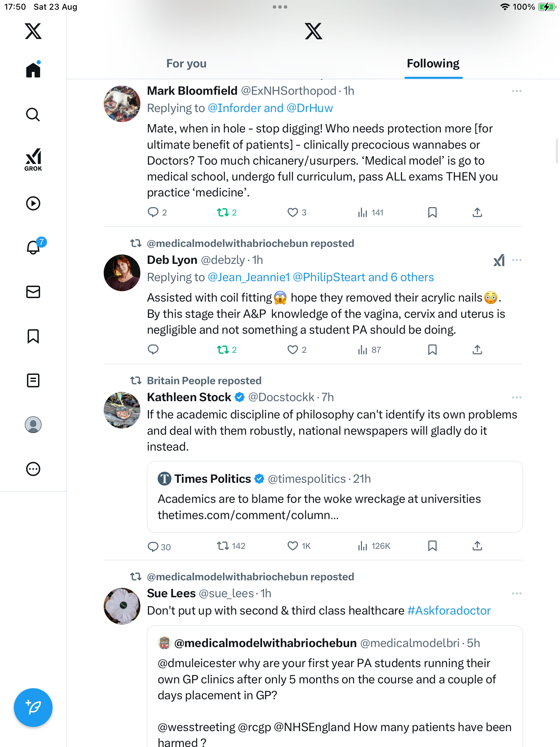560x747 pixels.
Task: Open the video tab play icon
Action: click(33, 203)
